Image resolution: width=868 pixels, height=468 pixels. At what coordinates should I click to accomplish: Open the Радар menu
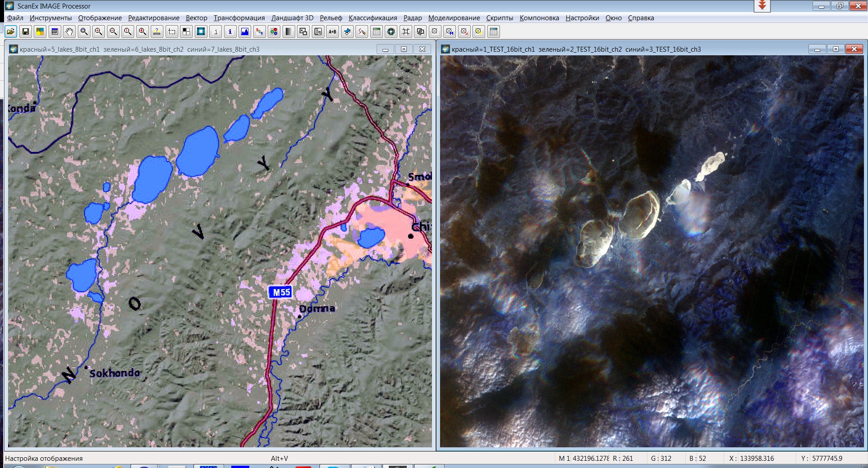[413, 18]
